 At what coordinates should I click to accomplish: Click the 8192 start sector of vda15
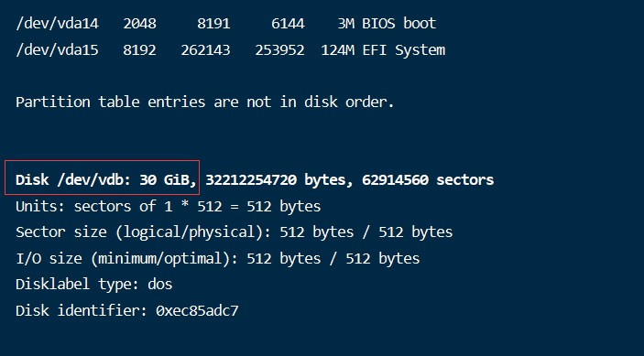coord(139,50)
